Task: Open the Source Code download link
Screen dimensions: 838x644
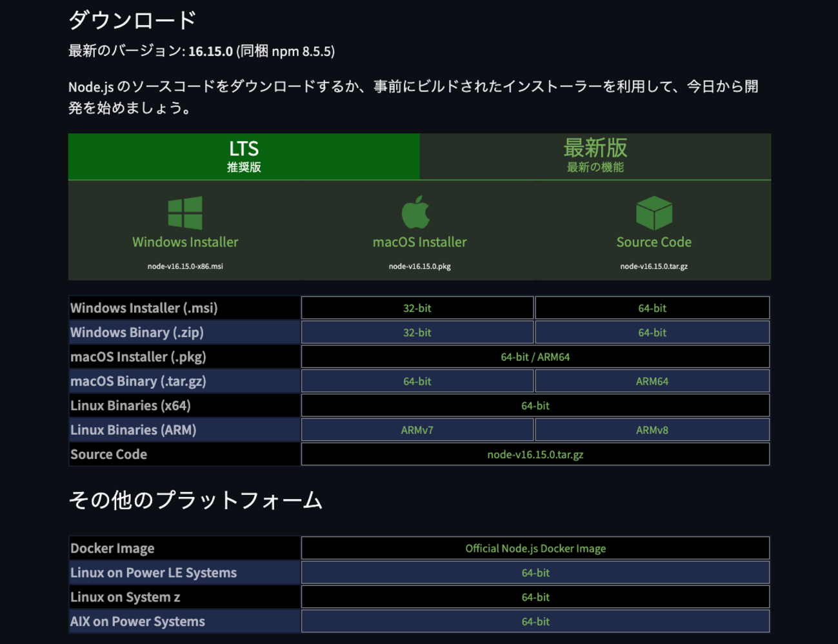Action: (x=654, y=242)
